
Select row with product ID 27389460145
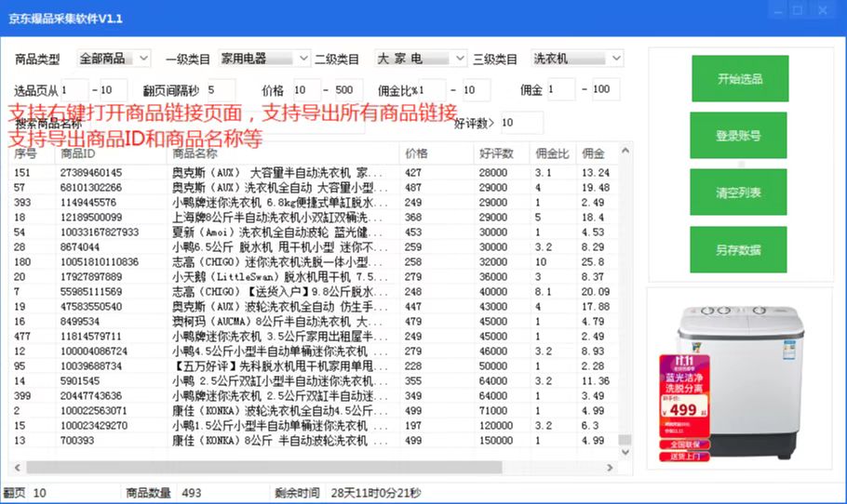click(314, 173)
